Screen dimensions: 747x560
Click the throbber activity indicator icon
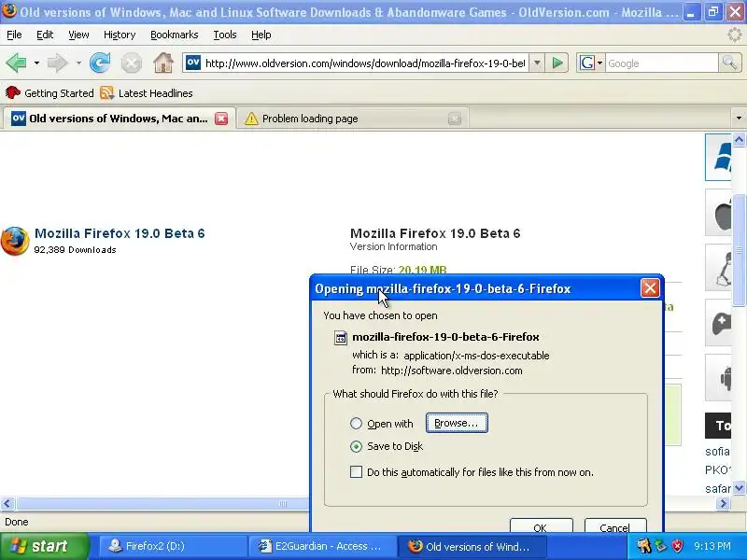click(x=735, y=35)
